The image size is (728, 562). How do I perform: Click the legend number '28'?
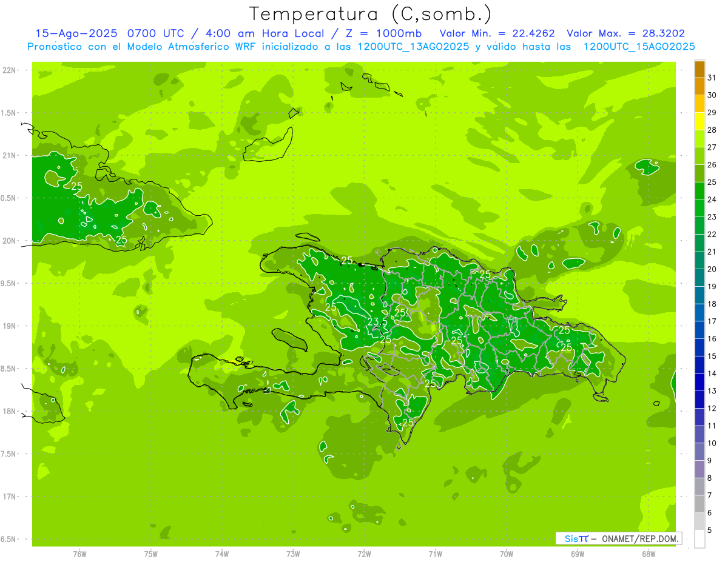click(x=712, y=130)
